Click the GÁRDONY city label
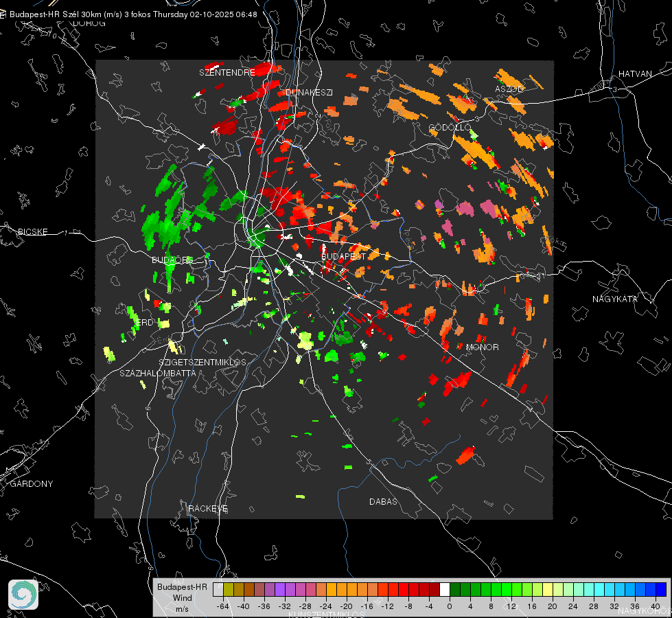This screenshot has height=618, width=672. coord(32,484)
